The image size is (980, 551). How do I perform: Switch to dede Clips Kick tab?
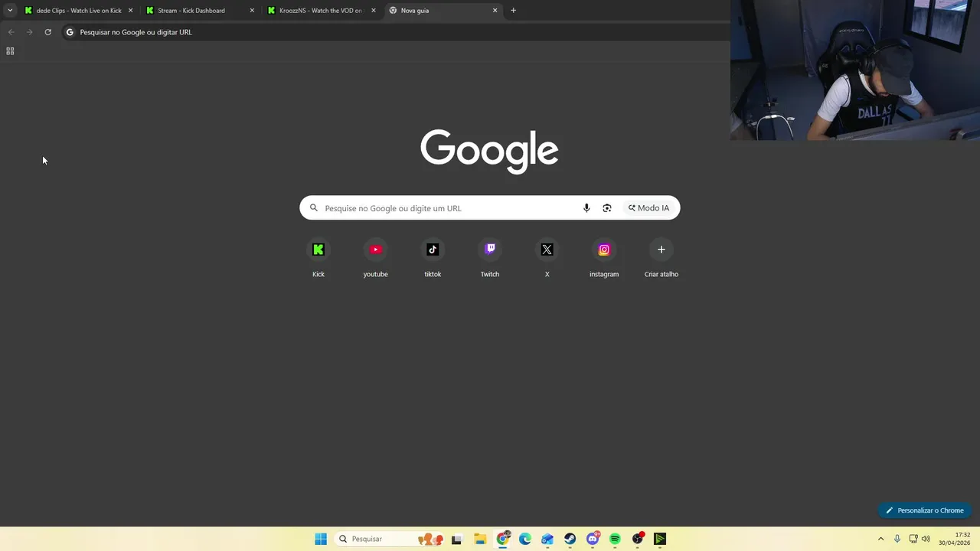(x=78, y=11)
